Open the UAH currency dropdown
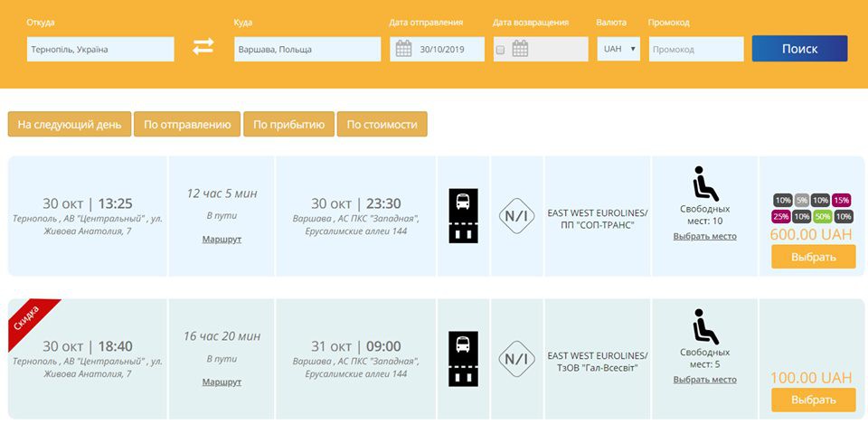The height and width of the screenshot is (424, 868). point(618,49)
